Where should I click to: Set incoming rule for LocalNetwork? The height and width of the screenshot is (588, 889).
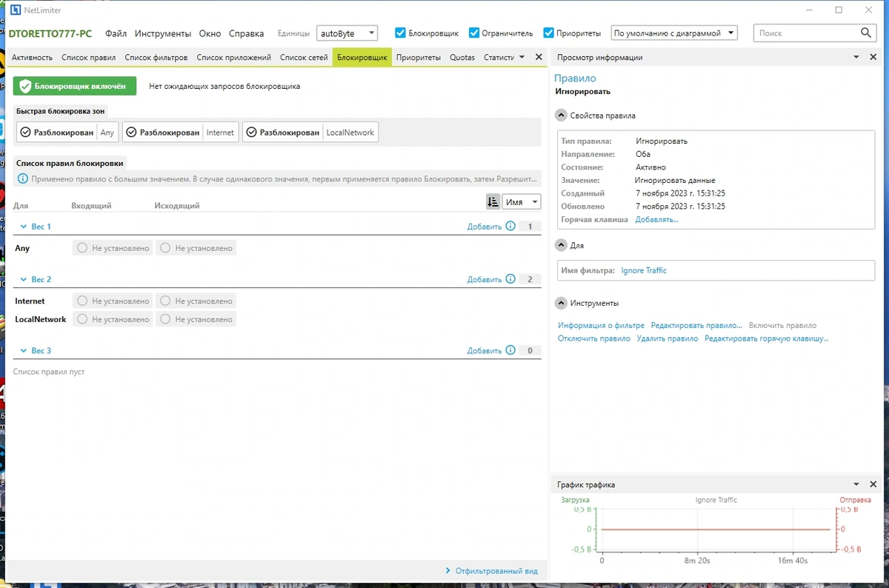[x=113, y=319]
